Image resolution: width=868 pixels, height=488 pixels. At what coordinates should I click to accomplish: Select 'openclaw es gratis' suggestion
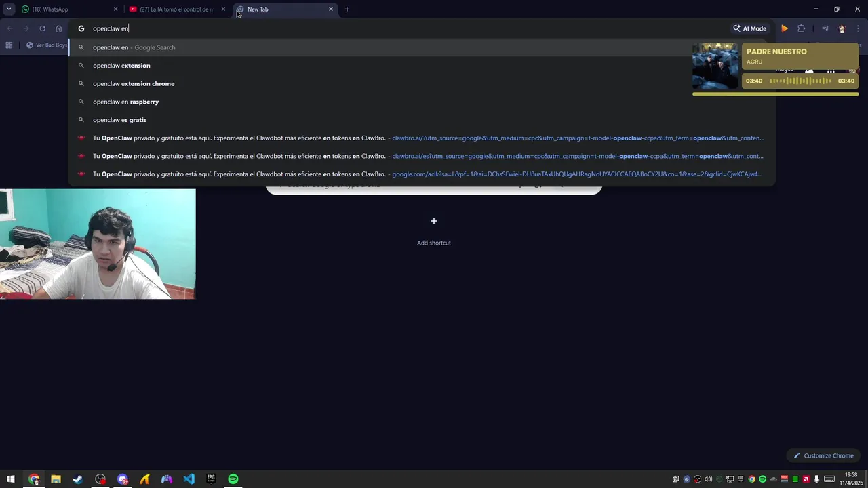[421, 120]
